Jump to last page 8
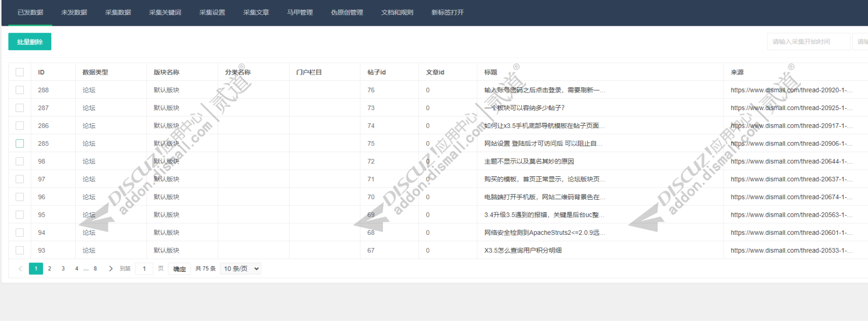Screen dimensions: 868x321 pos(95,268)
